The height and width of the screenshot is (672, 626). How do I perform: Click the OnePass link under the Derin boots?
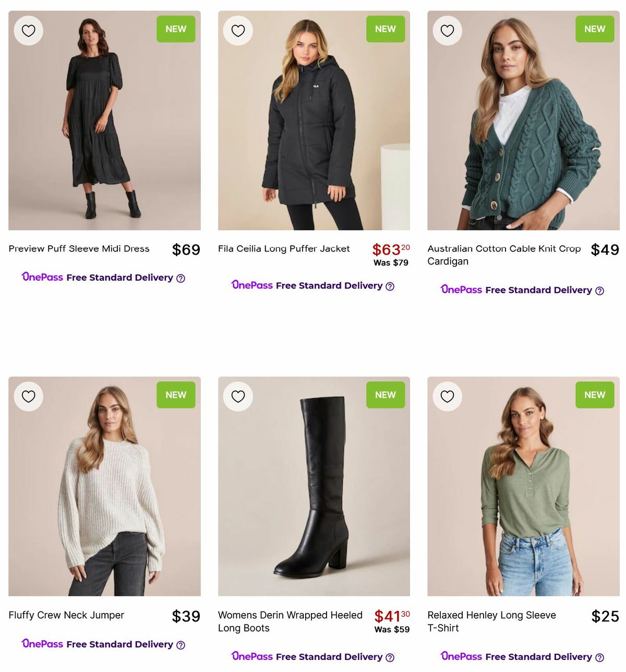(x=252, y=656)
